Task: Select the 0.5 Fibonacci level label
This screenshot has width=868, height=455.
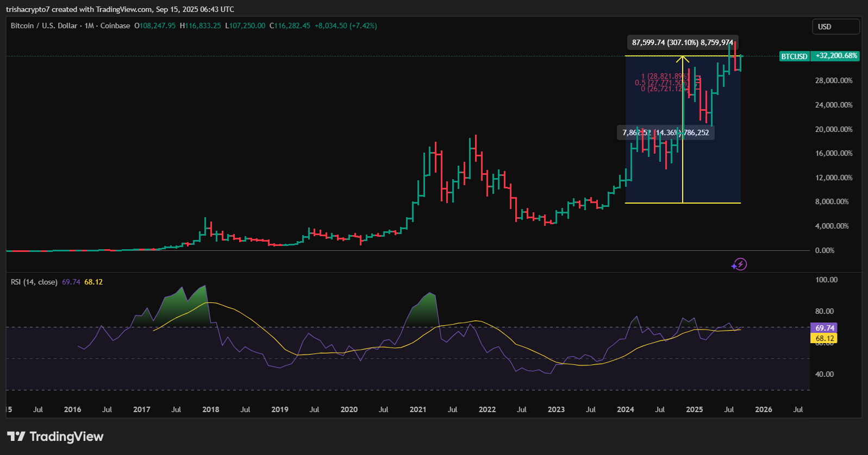Action: pos(660,83)
